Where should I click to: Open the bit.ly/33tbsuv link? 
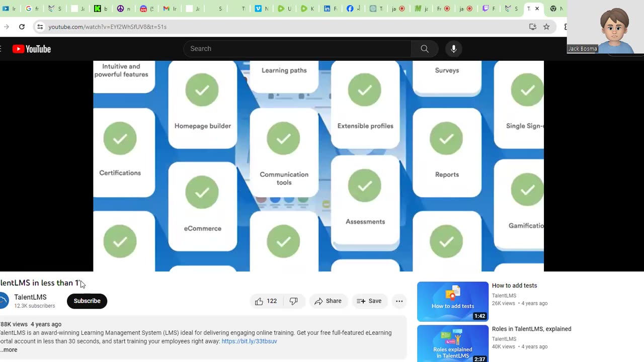click(x=249, y=341)
